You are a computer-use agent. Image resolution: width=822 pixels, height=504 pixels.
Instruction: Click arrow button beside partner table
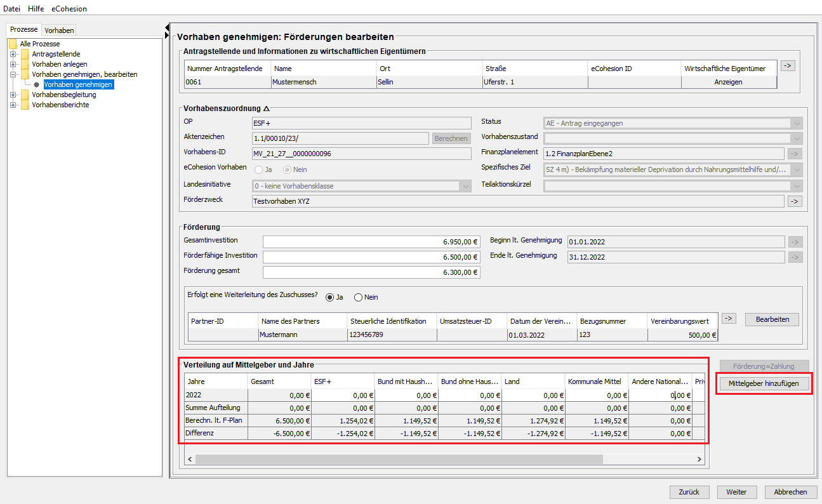click(729, 319)
